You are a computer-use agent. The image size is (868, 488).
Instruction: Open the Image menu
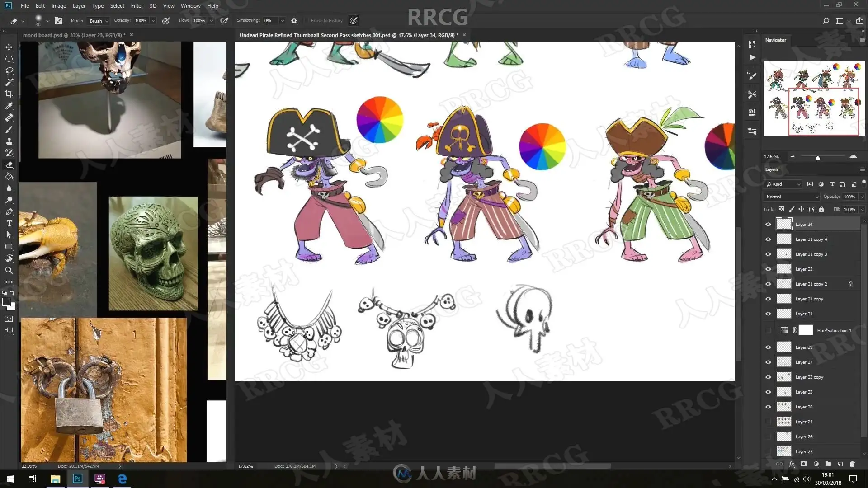coord(59,6)
